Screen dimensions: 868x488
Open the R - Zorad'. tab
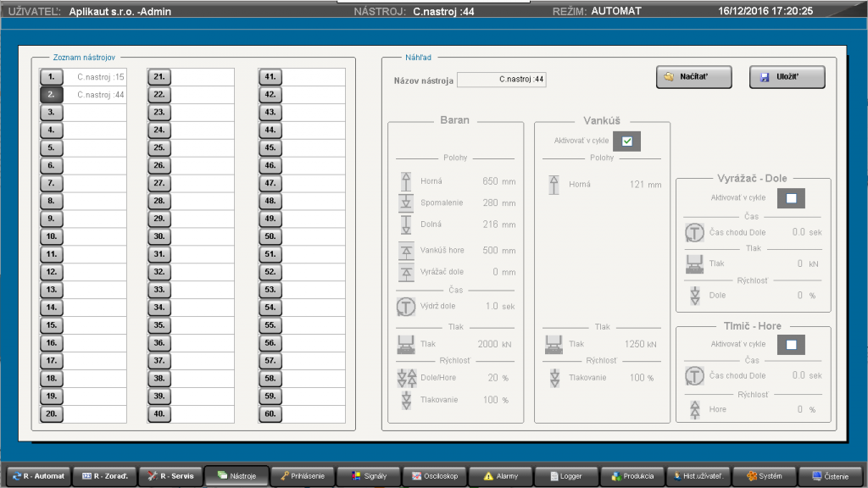(x=105, y=476)
